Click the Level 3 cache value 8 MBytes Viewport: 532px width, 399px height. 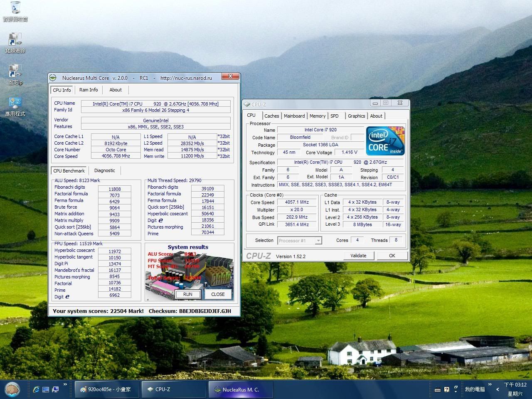[362, 224]
